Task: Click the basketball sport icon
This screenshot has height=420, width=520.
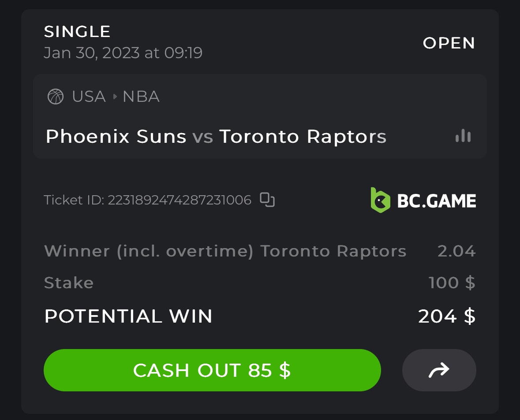Action: [55, 97]
